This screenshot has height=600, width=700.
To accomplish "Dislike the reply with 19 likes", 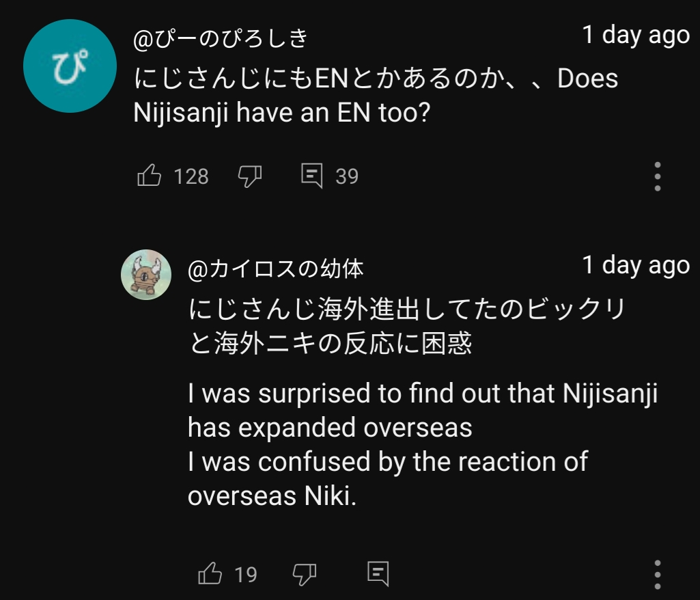I will pos(305,573).
